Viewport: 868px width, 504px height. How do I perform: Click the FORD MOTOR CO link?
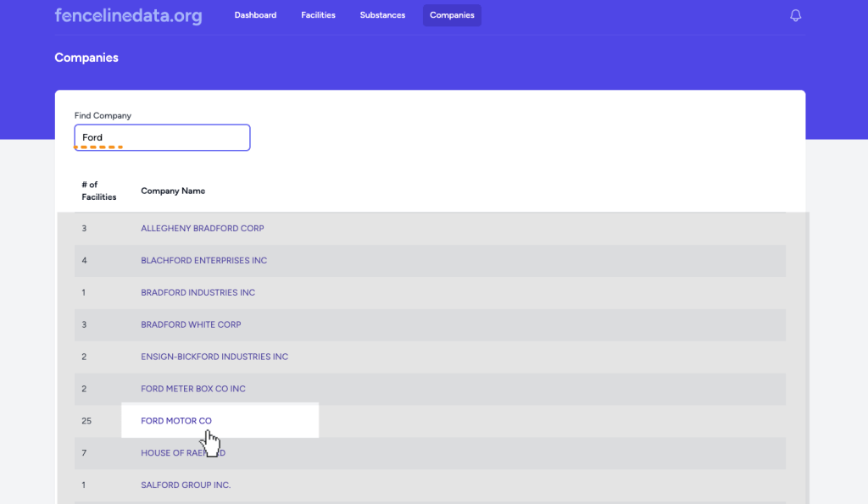[x=175, y=421]
